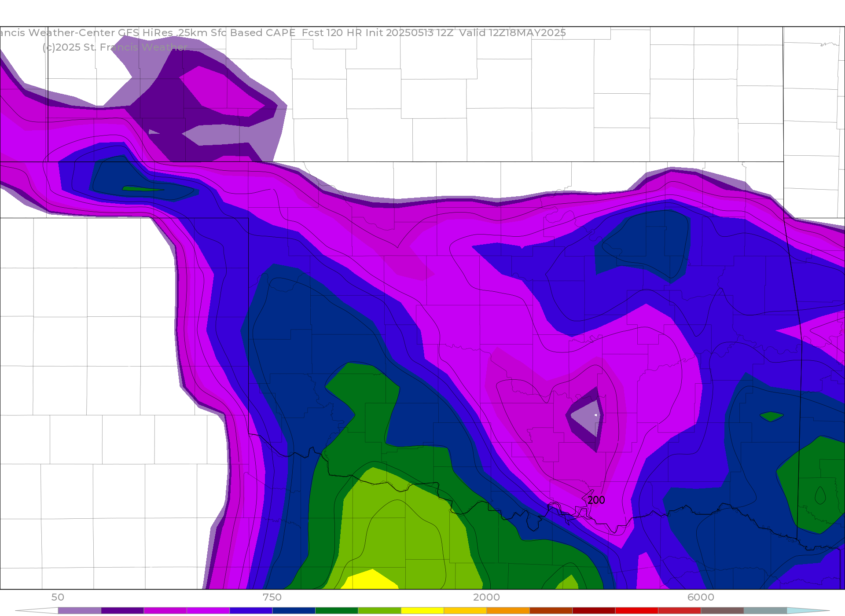Pick the brownish-gray legend swatch
Screen dimensions: 845x616
pyautogui.click(x=722, y=611)
